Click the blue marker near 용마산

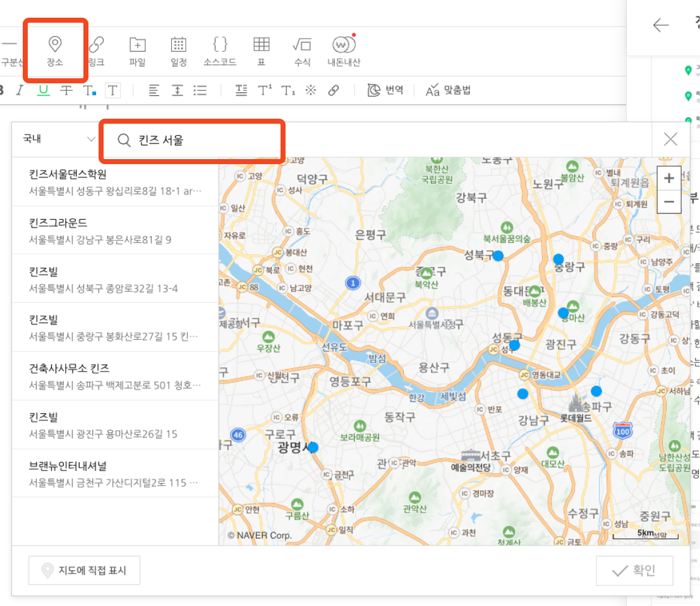click(563, 312)
